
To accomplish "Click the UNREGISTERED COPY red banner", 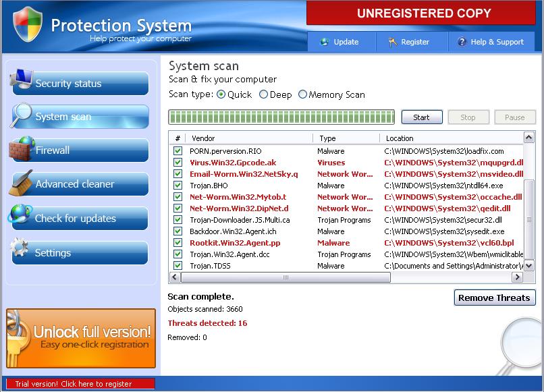I will click(421, 13).
